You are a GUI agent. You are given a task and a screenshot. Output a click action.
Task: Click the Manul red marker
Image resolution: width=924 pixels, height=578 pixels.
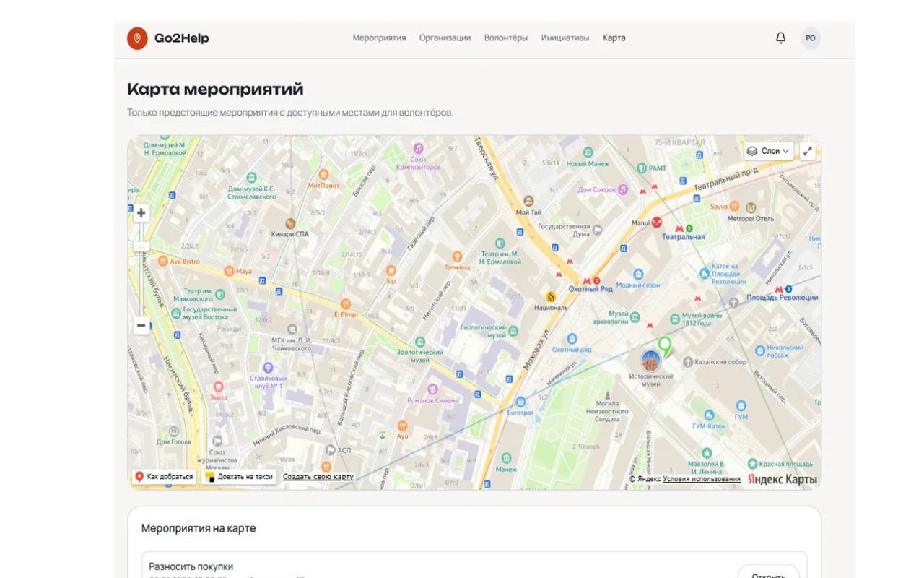(657, 223)
